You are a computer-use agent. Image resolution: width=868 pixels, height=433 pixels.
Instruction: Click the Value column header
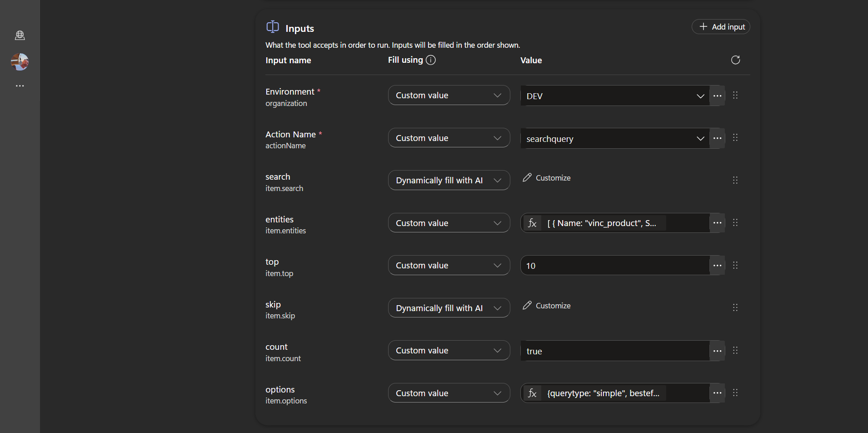click(531, 60)
